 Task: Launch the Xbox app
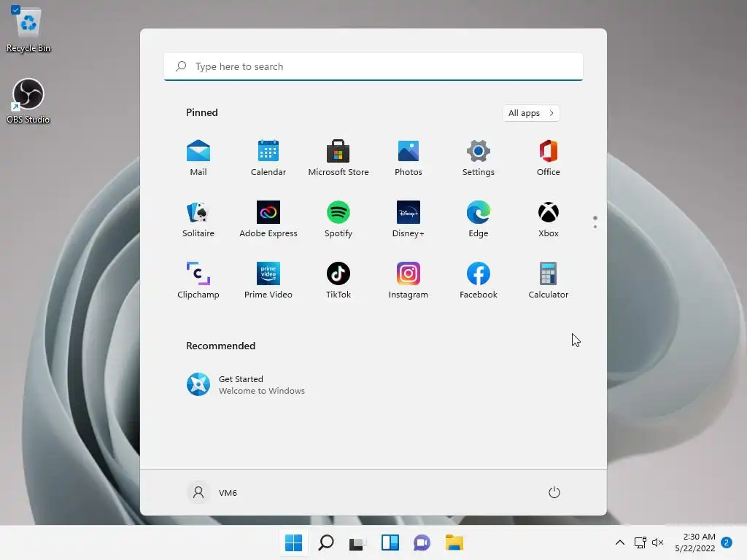coord(549,219)
